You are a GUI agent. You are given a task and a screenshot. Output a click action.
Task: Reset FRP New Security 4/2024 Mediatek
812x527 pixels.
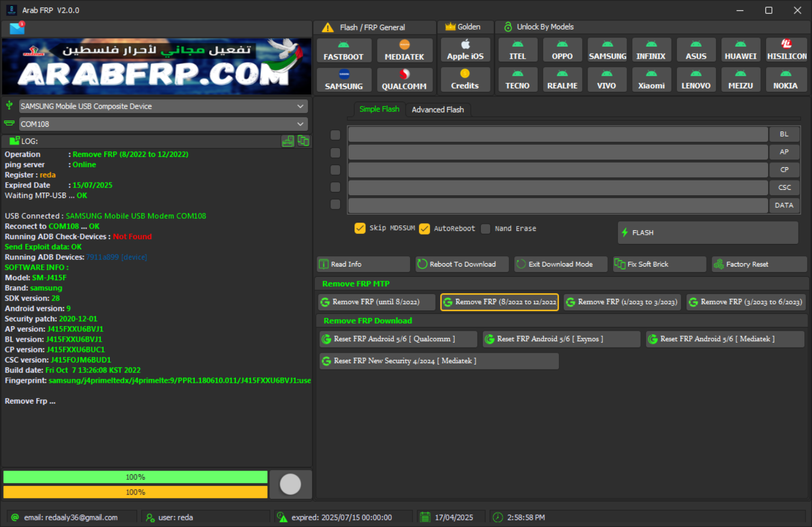point(439,361)
